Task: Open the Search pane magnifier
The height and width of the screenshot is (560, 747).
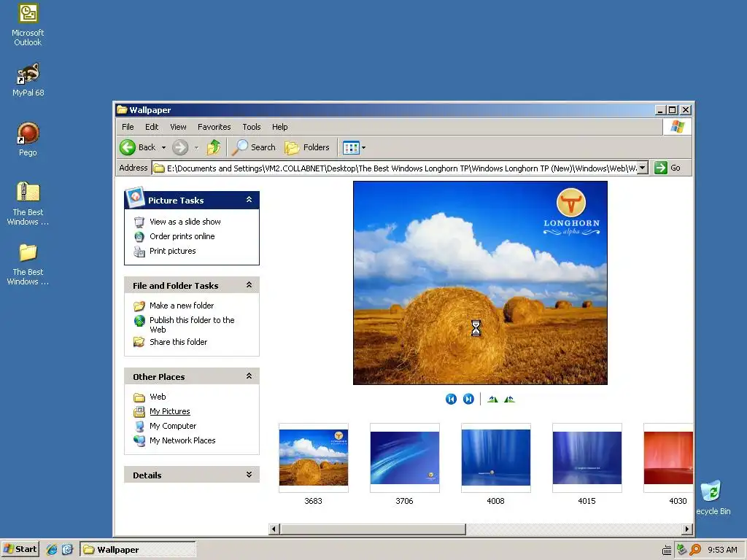Action: click(x=253, y=147)
